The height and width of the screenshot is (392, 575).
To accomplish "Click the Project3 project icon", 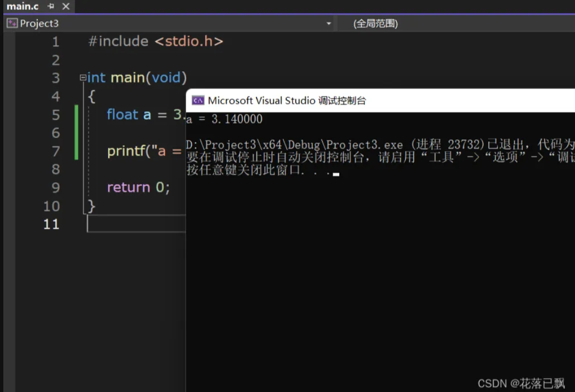I will (12, 23).
